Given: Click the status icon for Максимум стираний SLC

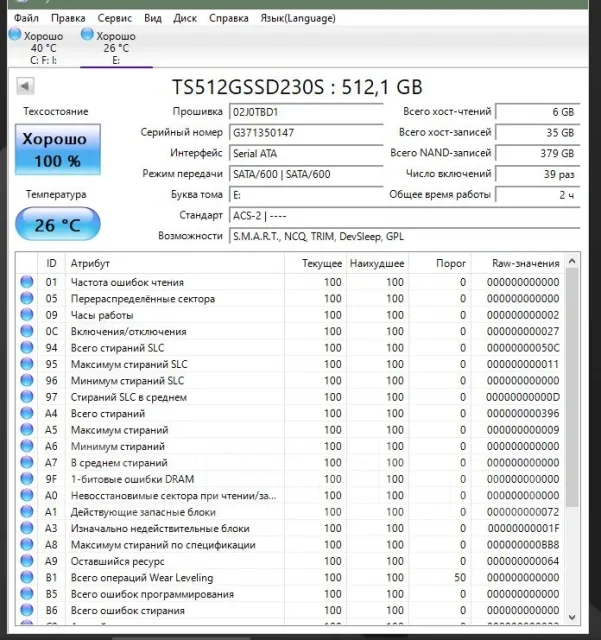Looking at the screenshot, I should point(27,364).
